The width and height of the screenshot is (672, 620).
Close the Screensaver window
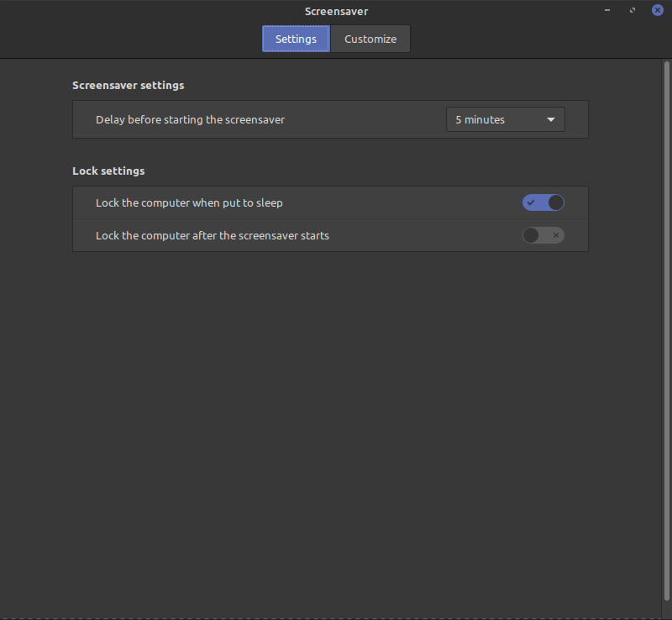tap(658, 10)
